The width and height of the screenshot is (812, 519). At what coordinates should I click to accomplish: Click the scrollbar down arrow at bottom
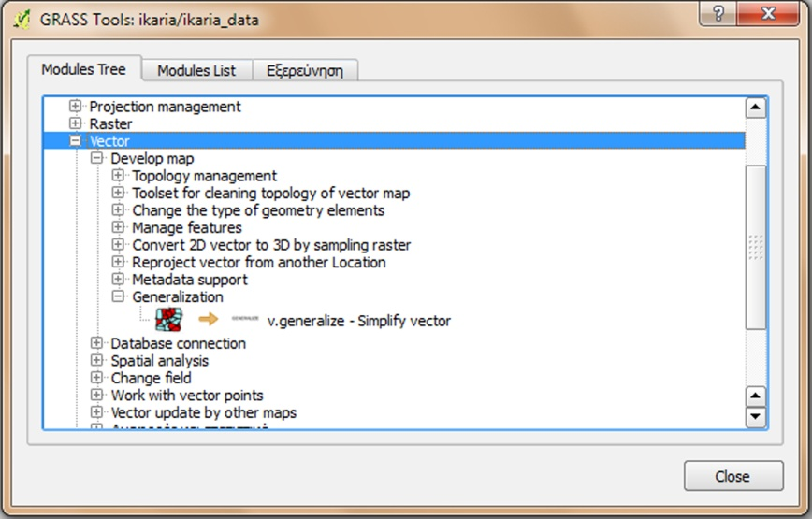pyautogui.click(x=756, y=416)
